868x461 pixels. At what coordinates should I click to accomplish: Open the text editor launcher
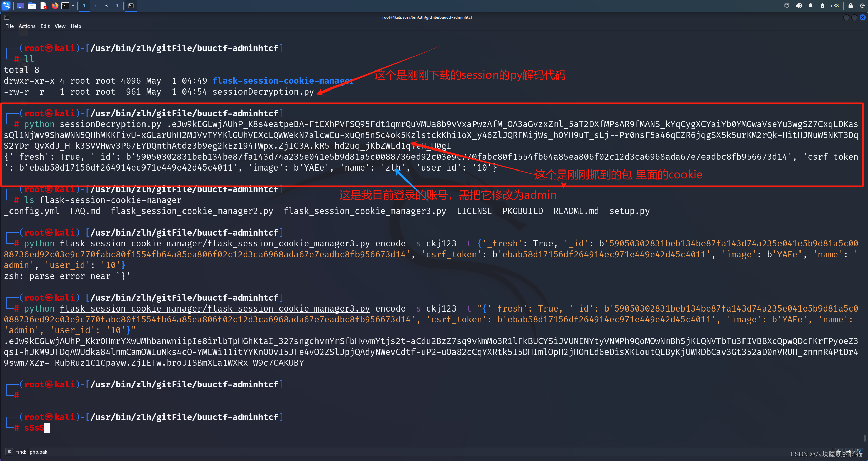tap(43, 5)
